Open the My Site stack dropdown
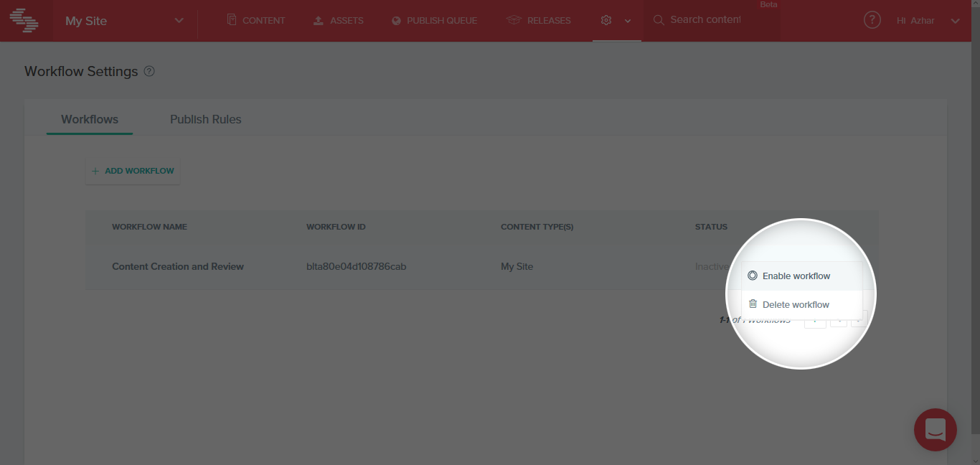The image size is (980, 465). (x=125, y=21)
